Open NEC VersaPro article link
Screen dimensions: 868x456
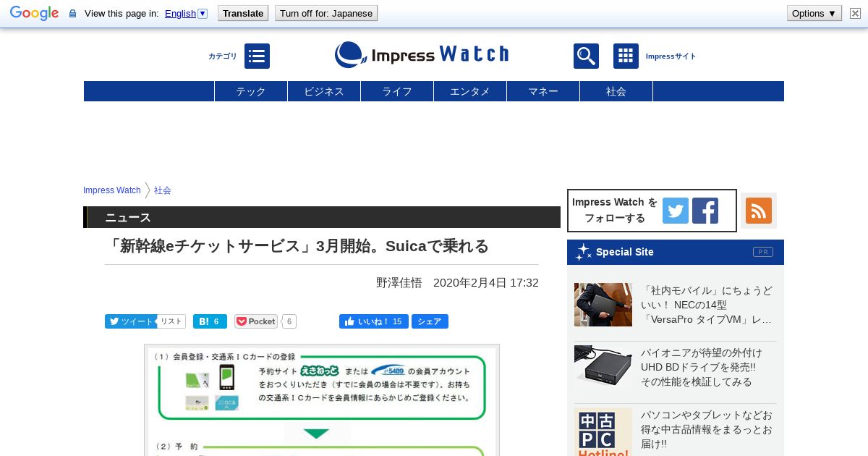pos(706,305)
